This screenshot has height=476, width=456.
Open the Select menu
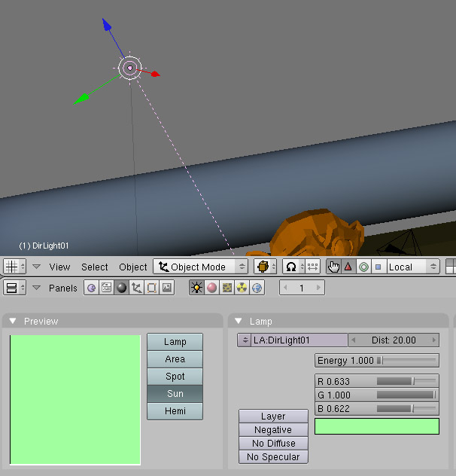[94, 267]
